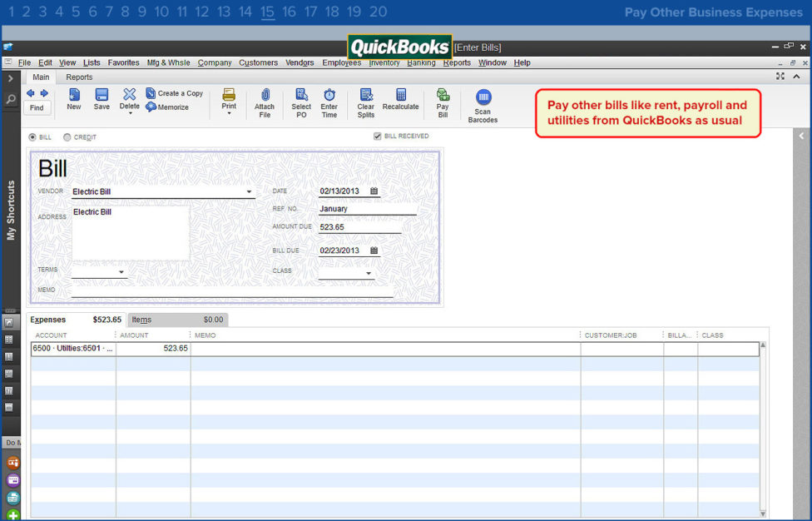Expand the Delete options arrow
This screenshot has height=521, width=812.
click(130, 113)
